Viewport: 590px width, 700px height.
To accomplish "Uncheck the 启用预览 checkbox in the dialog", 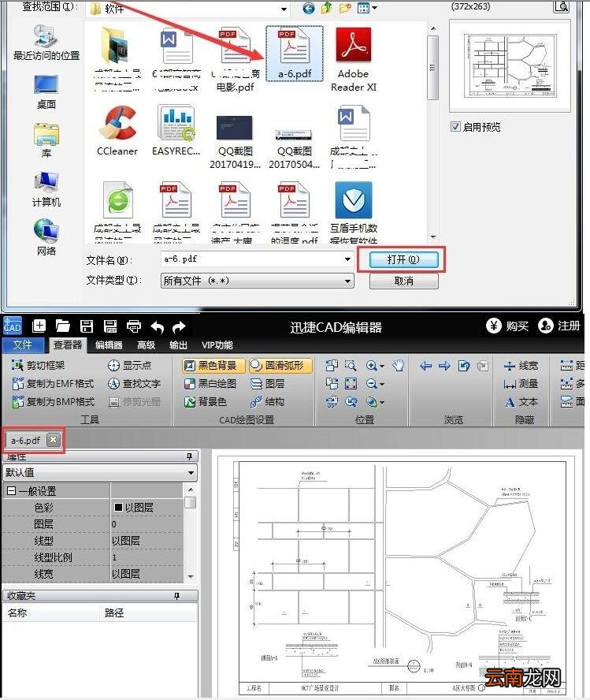I will tap(455, 126).
